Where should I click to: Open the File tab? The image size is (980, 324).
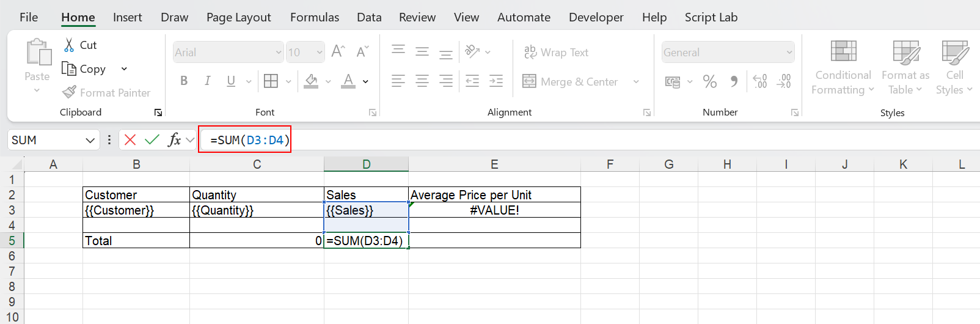pyautogui.click(x=29, y=17)
